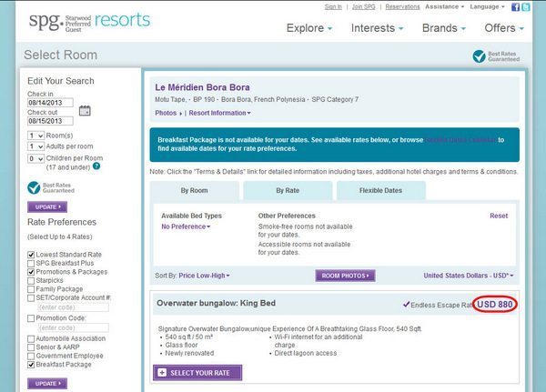Click the Le Méridien Bora Bora title
Screen dimensions: 546x392
click(202, 87)
